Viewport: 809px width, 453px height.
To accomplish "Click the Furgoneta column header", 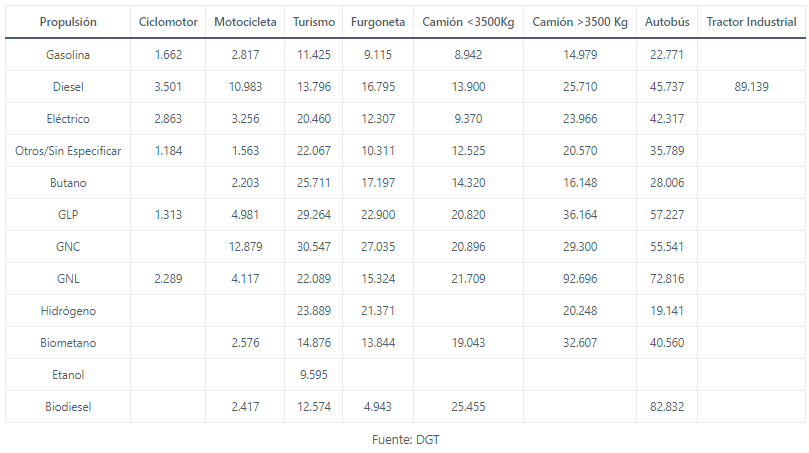I will pos(378,22).
